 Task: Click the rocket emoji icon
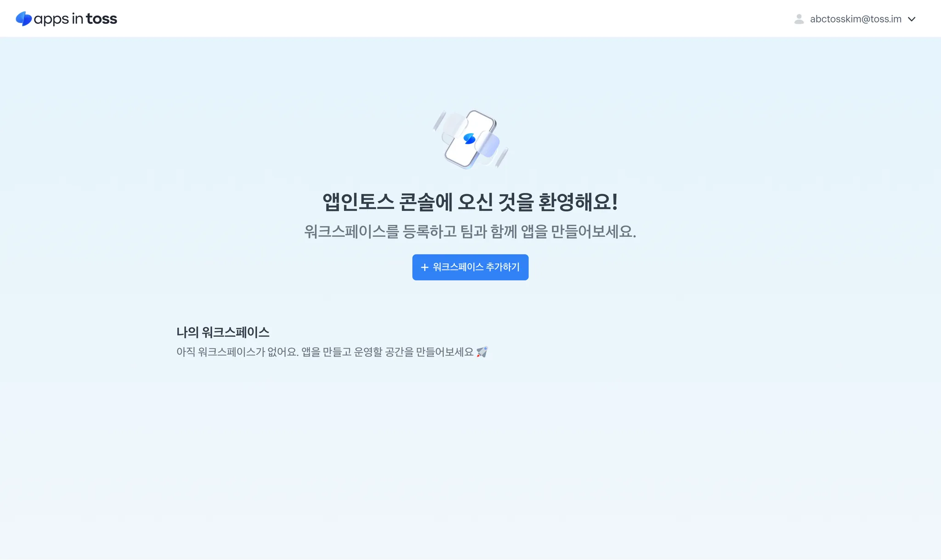[x=482, y=352]
